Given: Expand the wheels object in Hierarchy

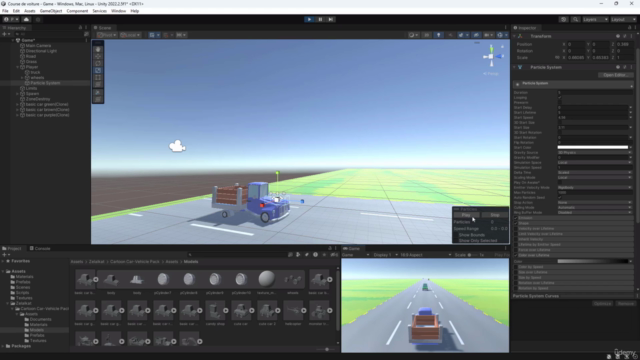Looking at the screenshot, I should click(22, 78).
